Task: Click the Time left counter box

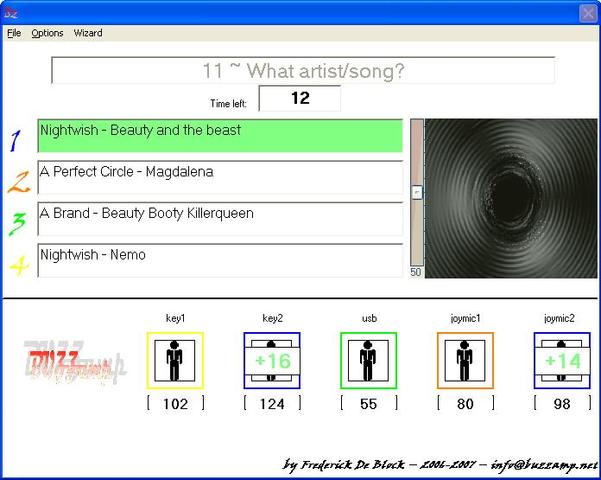Action: click(300, 99)
